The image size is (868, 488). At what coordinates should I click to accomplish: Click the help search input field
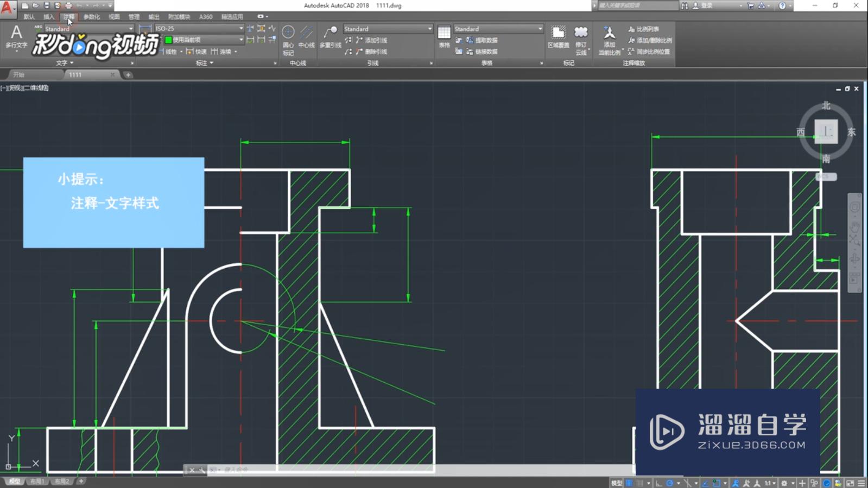635,5
